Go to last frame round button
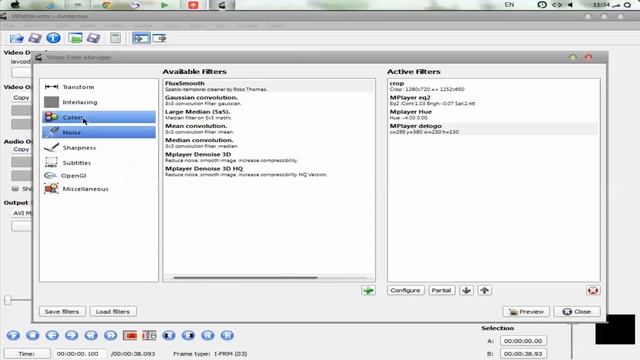Screen dimensions: 640x360 (x=227, y=336)
